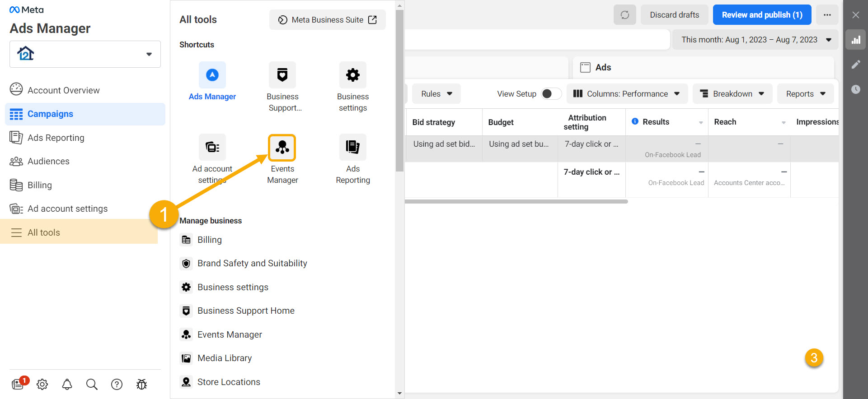868x399 pixels.
Task: Click 'Accounts Center acco...' text
Action: [749, 183]
